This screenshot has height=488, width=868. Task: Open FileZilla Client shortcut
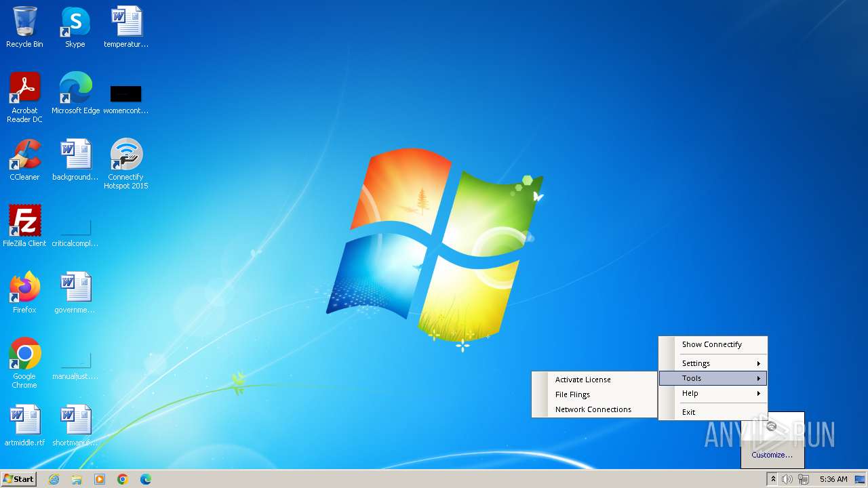click(x=24, y=226)
